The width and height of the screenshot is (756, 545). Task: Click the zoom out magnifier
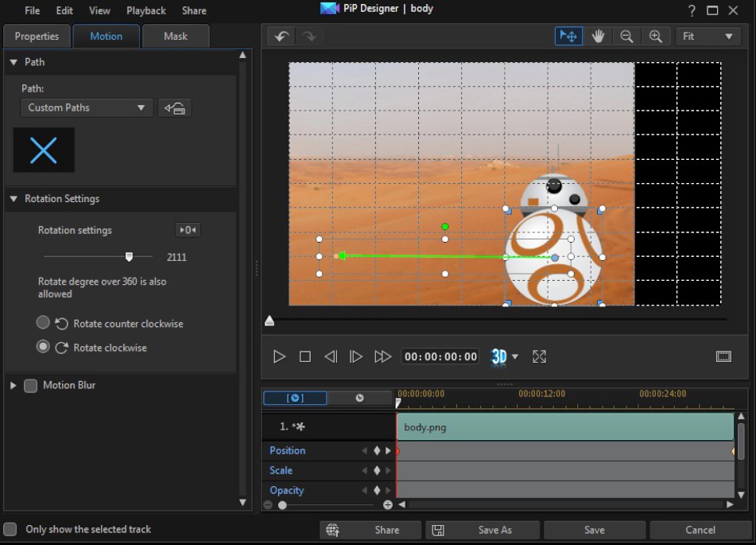click(x=626, y=37)
